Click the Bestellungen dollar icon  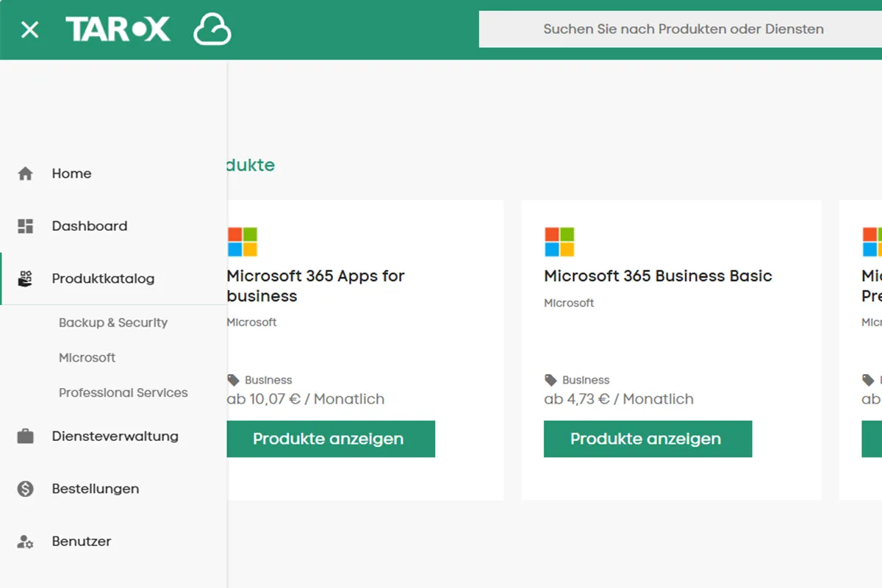pos(26,489)
